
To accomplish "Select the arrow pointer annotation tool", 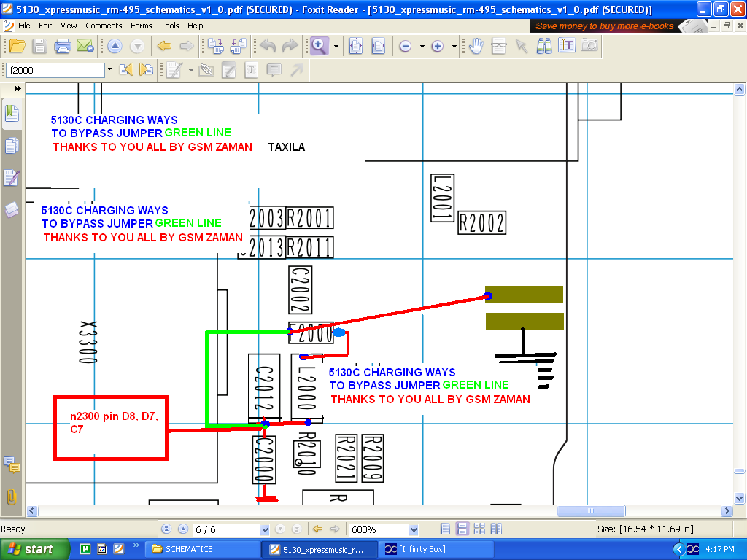I will coord(522,46).
